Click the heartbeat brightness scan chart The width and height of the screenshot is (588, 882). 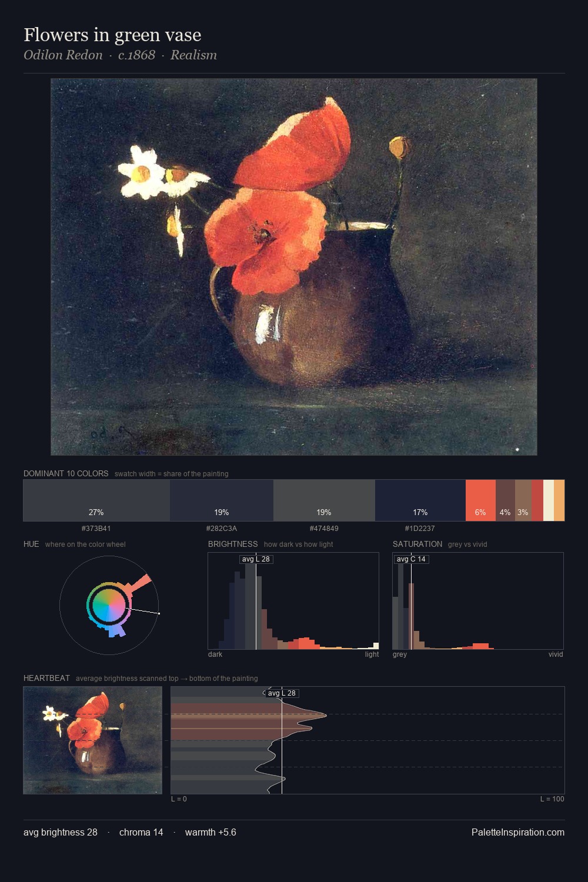367,740
